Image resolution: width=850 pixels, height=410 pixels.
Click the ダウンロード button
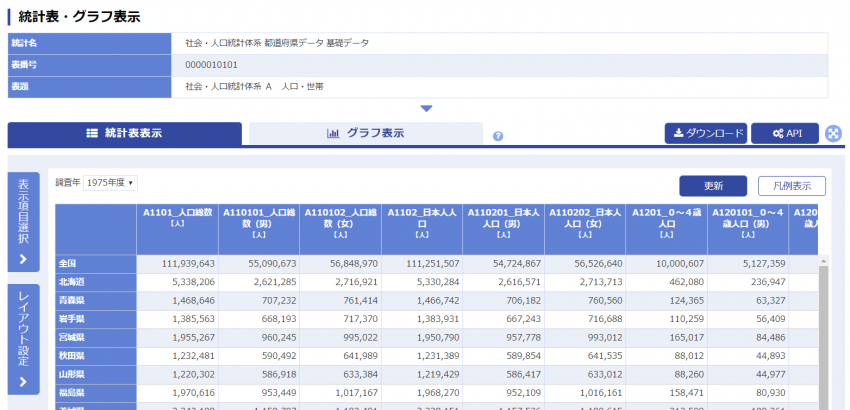(706, 133)
